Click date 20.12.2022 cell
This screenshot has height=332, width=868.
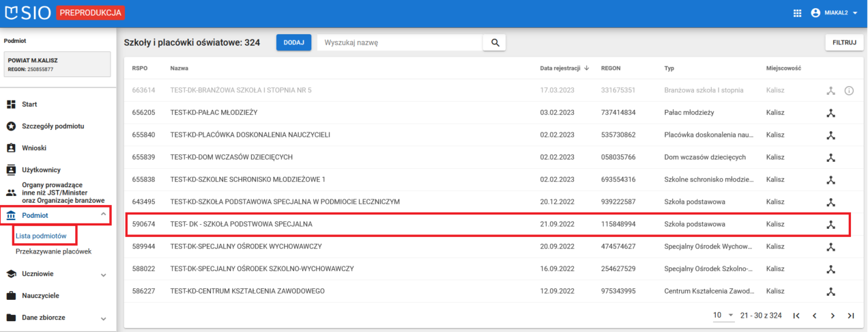[x=558, y=202]
